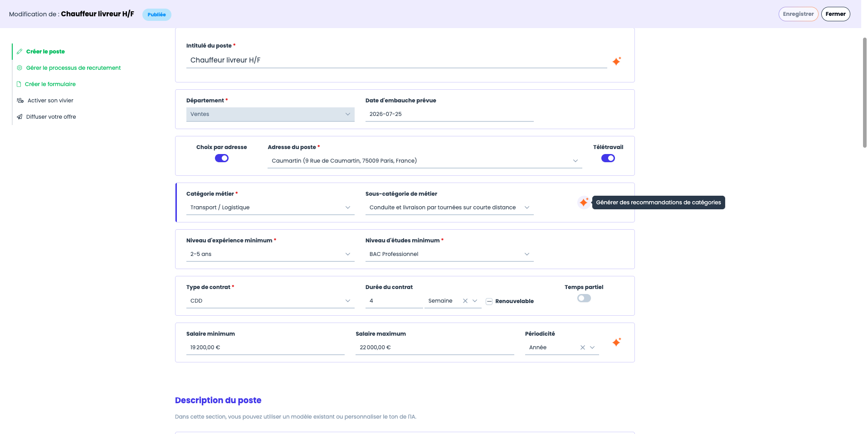Click gear icon beside Gérer le processus
Screen dimensions: 868x434
click(x=20, y=68)
